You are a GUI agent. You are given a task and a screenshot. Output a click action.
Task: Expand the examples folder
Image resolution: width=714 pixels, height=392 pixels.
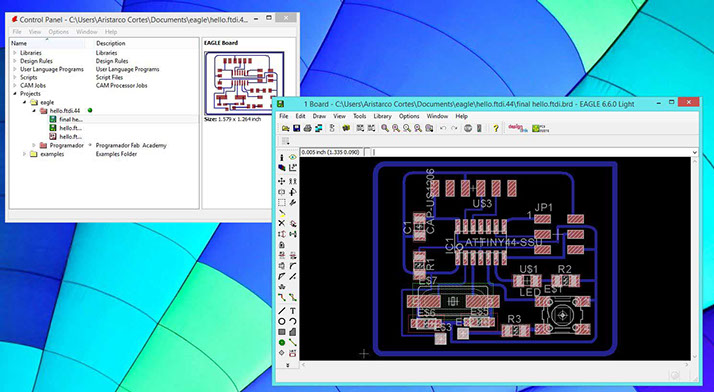click(x=24, y=154)
